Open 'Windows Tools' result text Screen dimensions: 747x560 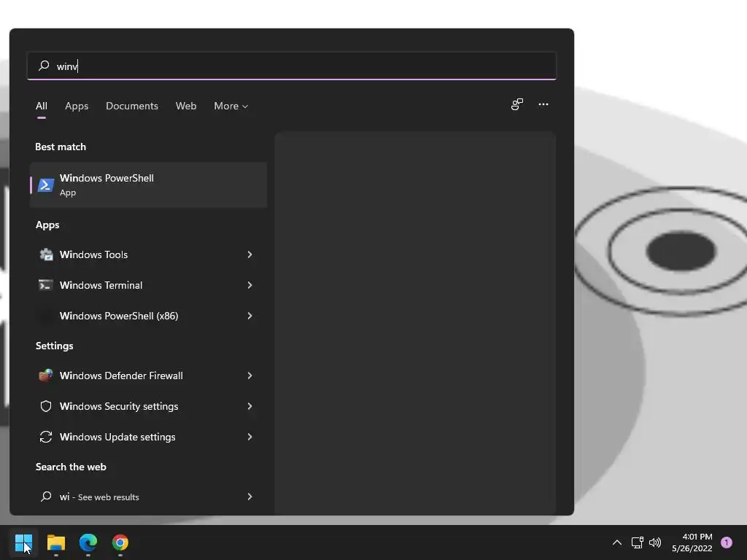(x=94, y=254)
